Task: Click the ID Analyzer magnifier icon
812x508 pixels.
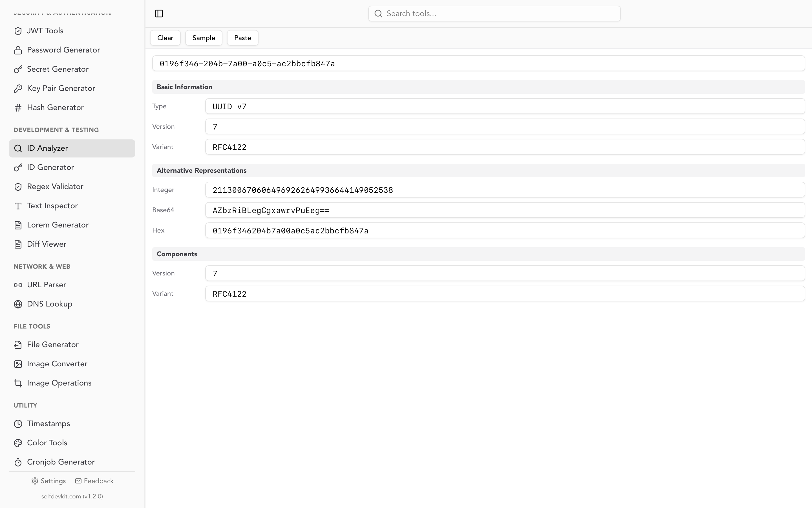Action: coord(18,148)
